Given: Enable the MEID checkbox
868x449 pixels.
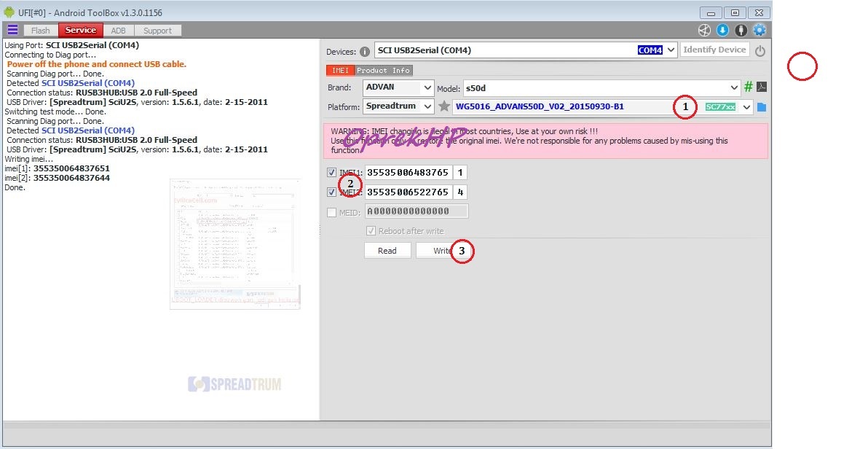Looking at the screenshot, I should click(331, 212).
